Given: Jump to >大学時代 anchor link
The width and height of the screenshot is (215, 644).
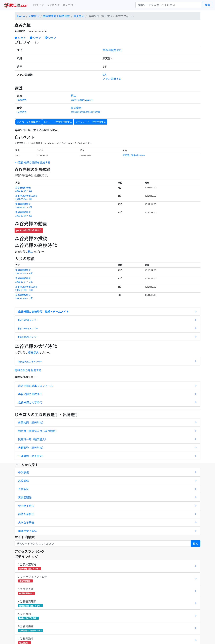Looking at the screenshot, I should point(21,112).
